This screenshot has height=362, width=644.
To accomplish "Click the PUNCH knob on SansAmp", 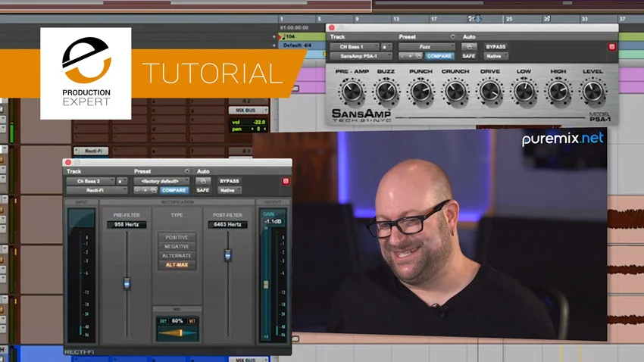I will [x=420, y=92].
